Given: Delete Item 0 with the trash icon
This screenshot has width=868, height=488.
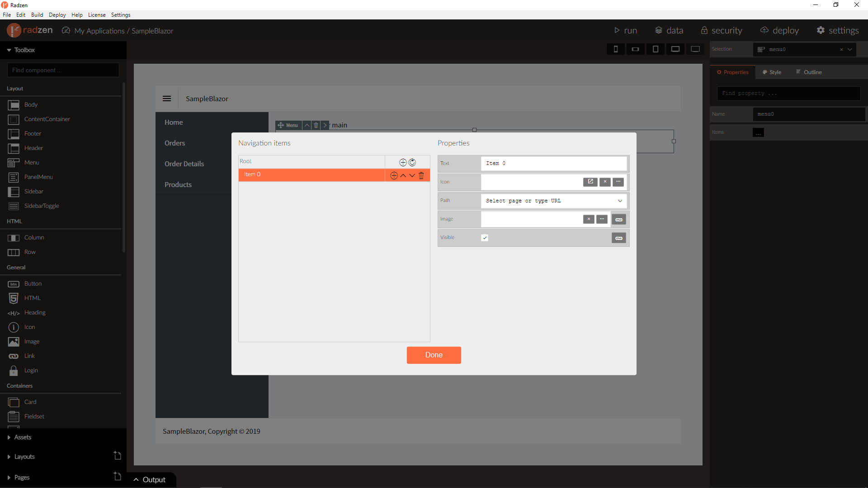Looking at the screenshot, I should [x=421, y=176].
